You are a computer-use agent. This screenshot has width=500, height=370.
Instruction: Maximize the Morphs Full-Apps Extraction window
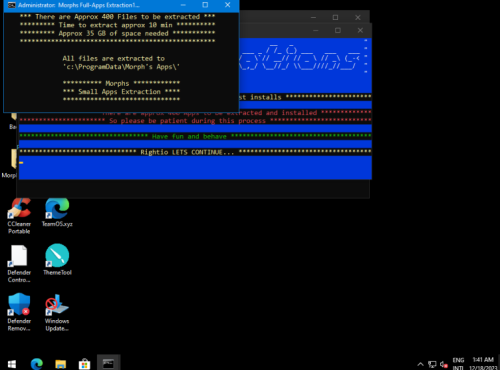coord(205,5)
